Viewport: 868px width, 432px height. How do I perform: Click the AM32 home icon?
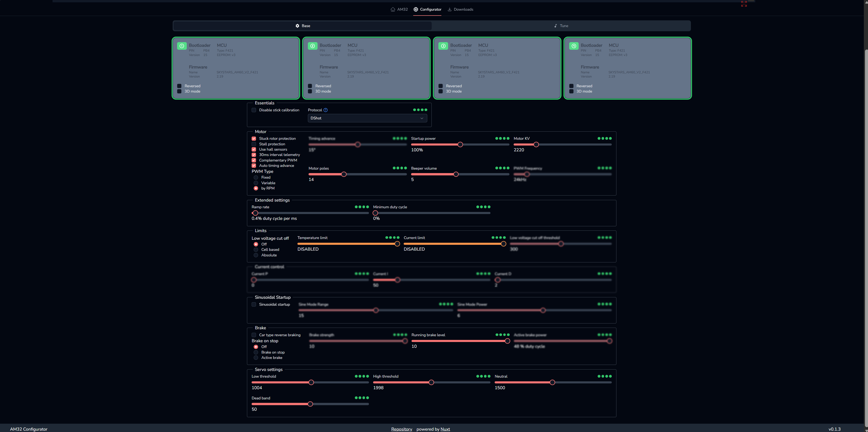(393, 9)
